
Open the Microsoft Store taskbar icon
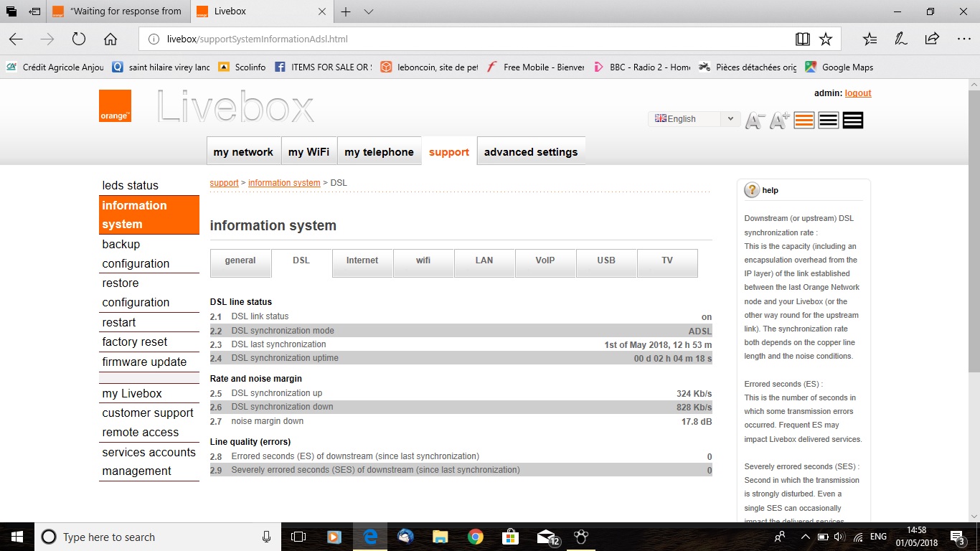(x=510, y=537)
